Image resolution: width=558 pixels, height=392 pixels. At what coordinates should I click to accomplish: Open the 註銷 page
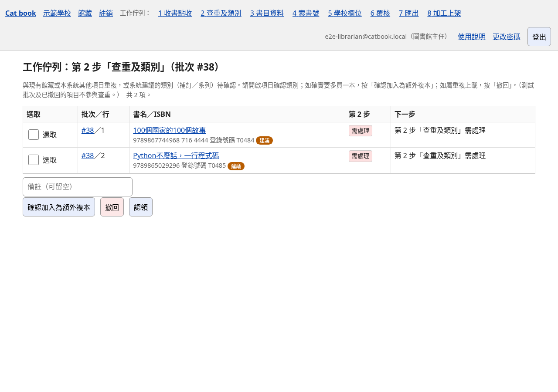point(106,13)
